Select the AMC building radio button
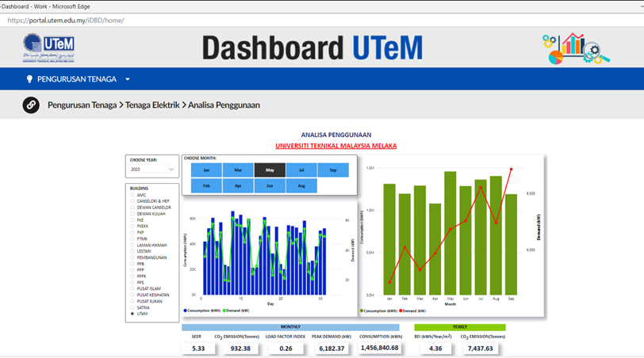 [132, 195]
